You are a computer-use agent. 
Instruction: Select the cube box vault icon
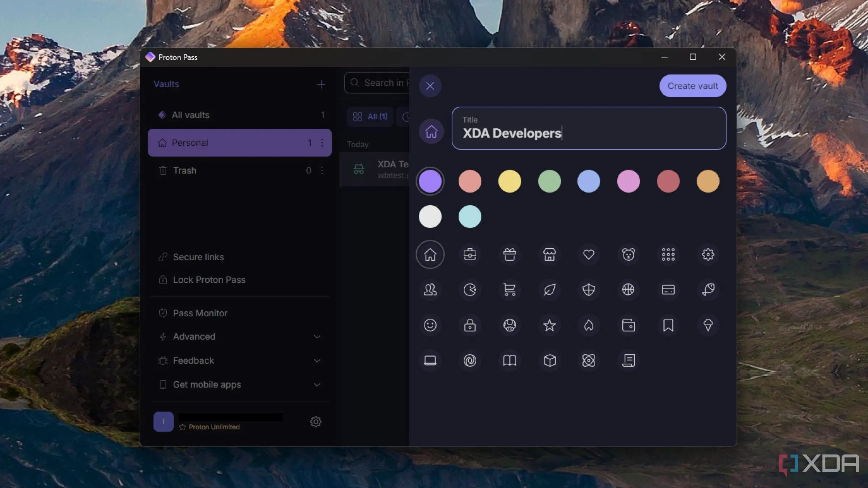(x=549, y=360)
